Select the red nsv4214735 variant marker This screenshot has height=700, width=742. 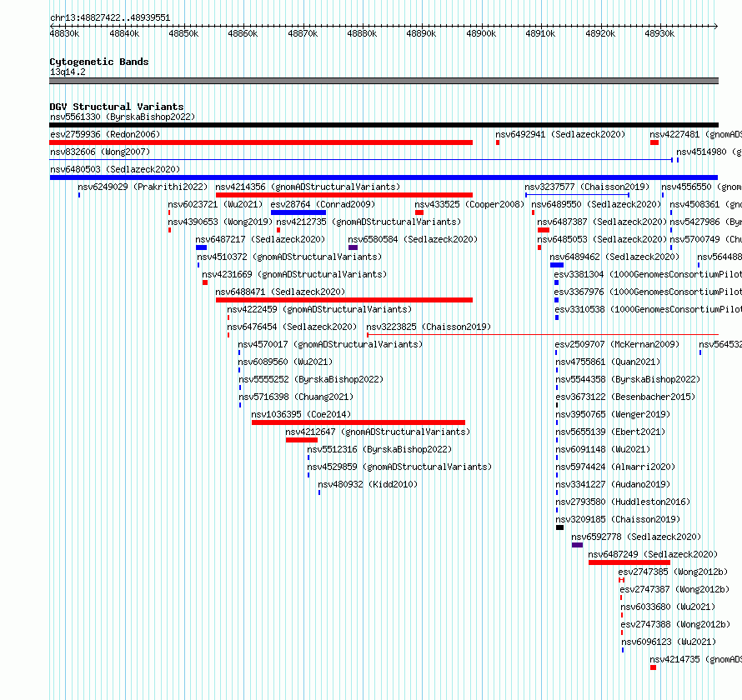[x=653, y=667]
